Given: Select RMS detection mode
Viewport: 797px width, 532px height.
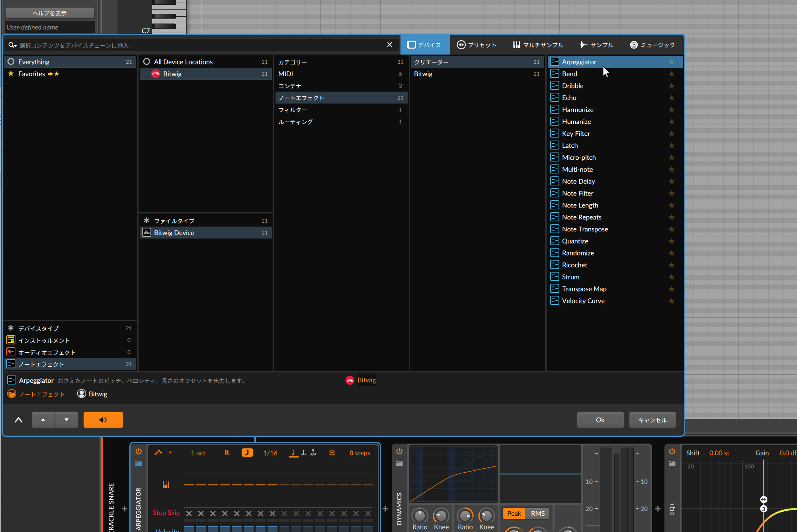Looking at the screenshot, I should point(538,513).
